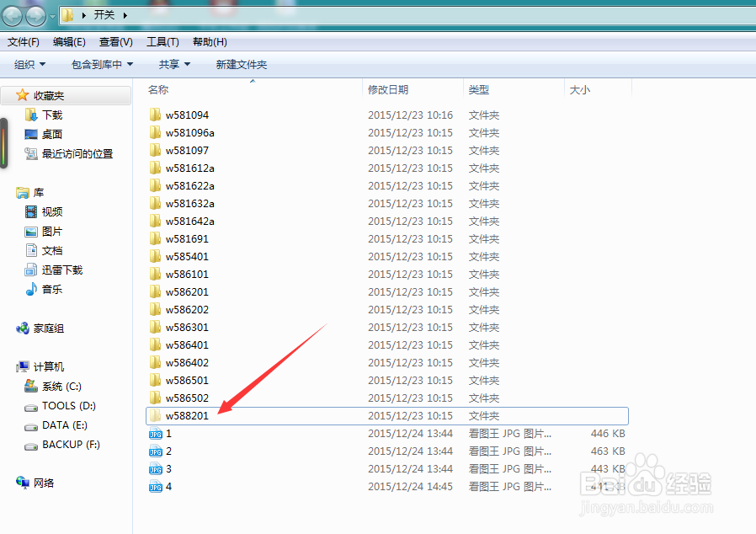Click 446 KB size of file 1
This screenshot has width=756, height=534.
point(608,434)
